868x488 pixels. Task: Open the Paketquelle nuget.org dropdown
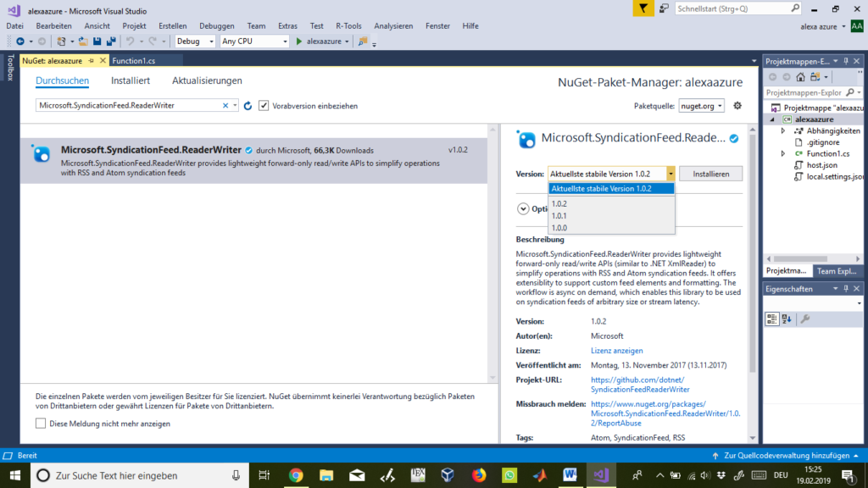click(x=701, y=106)
